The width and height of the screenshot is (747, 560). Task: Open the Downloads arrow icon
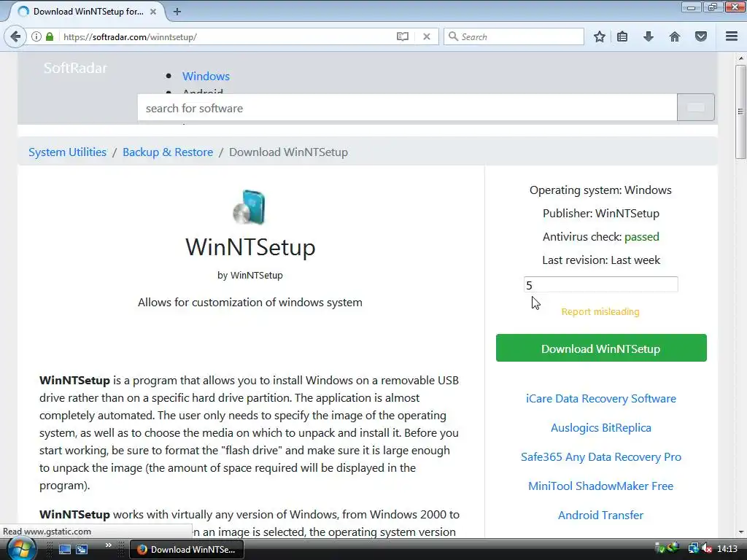(x=649, y=36)
